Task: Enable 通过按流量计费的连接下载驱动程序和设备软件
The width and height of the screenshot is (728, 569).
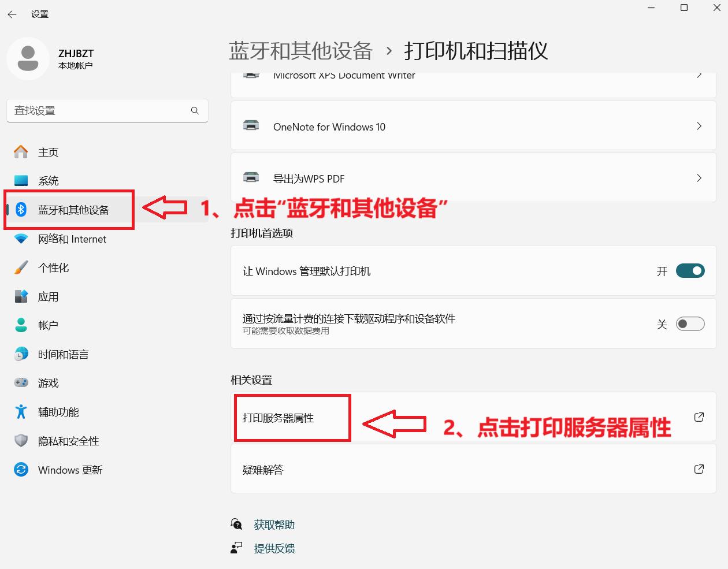Action: 690,323
